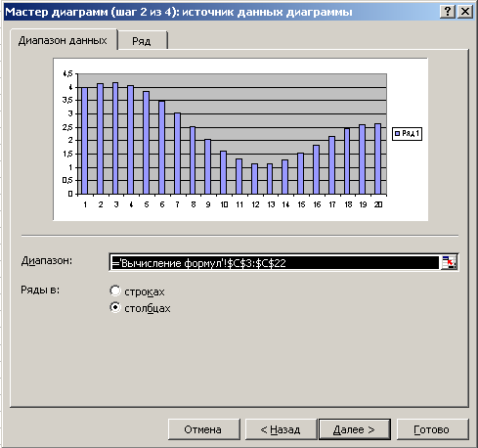Click the 'Отмена' button
Image resolution: width=478 pixels, height=448 pixels.
point(203,429)
